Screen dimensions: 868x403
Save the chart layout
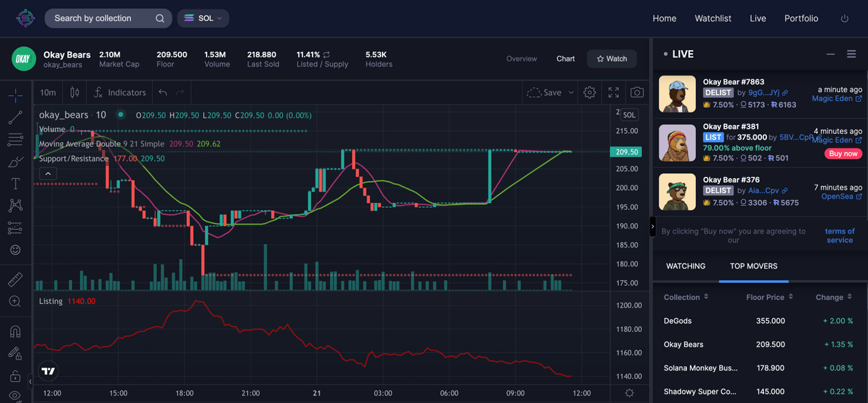545,93
